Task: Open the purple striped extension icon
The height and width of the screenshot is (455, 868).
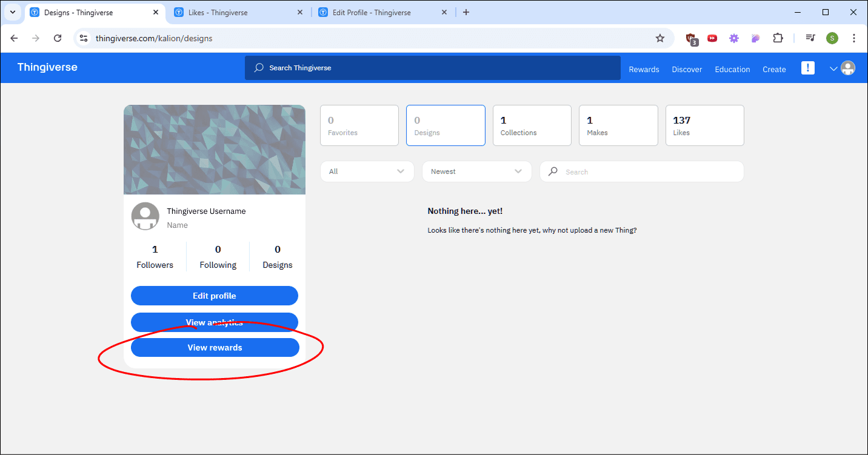Action: pos(756,38)
